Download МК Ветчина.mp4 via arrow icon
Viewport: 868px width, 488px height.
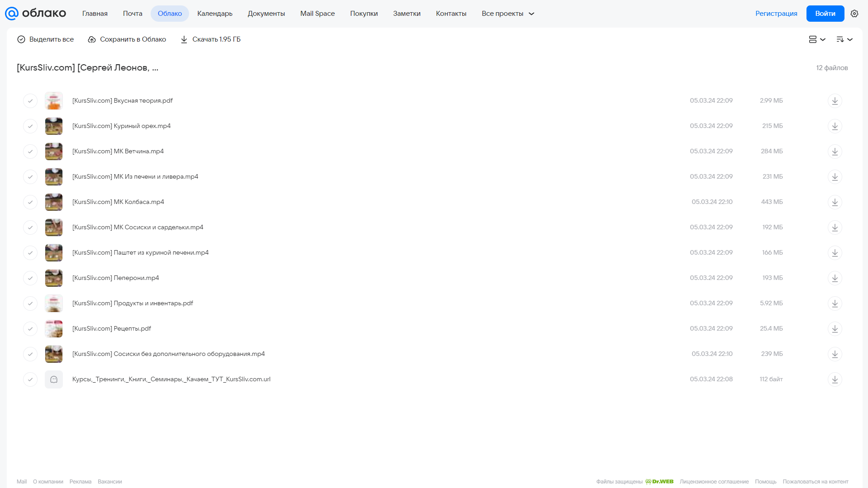click(835, 152)
